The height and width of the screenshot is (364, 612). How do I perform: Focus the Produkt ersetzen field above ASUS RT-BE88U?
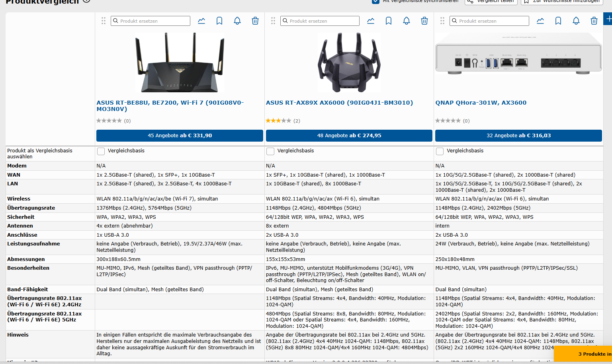click(151, 21)
